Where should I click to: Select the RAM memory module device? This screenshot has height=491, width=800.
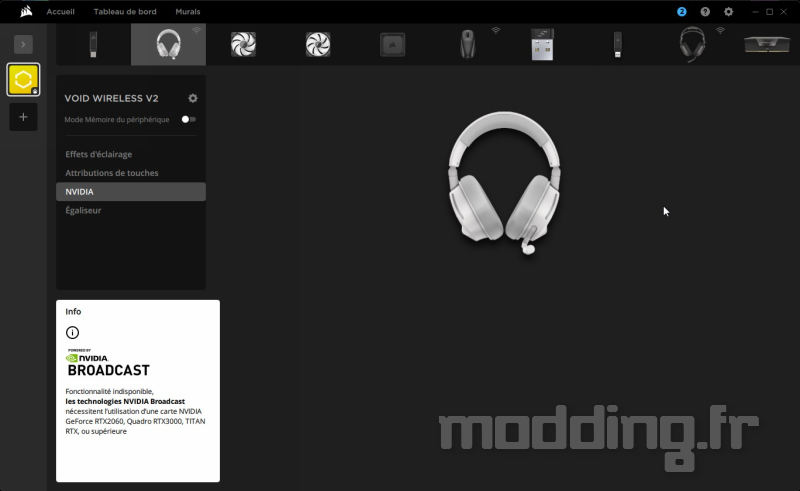767,44
